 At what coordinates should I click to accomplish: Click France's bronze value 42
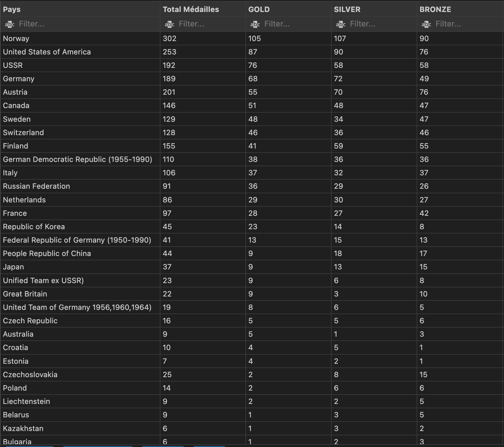[424, 213]
